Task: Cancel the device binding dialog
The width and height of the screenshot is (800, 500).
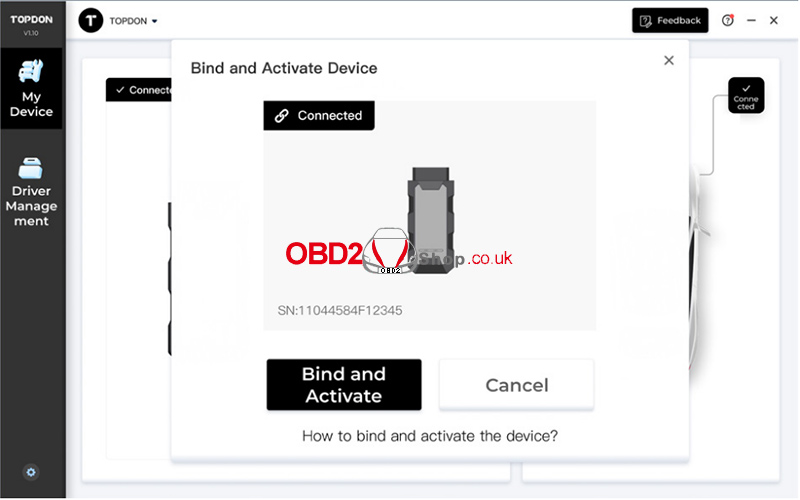Action: tap(516, 385)
